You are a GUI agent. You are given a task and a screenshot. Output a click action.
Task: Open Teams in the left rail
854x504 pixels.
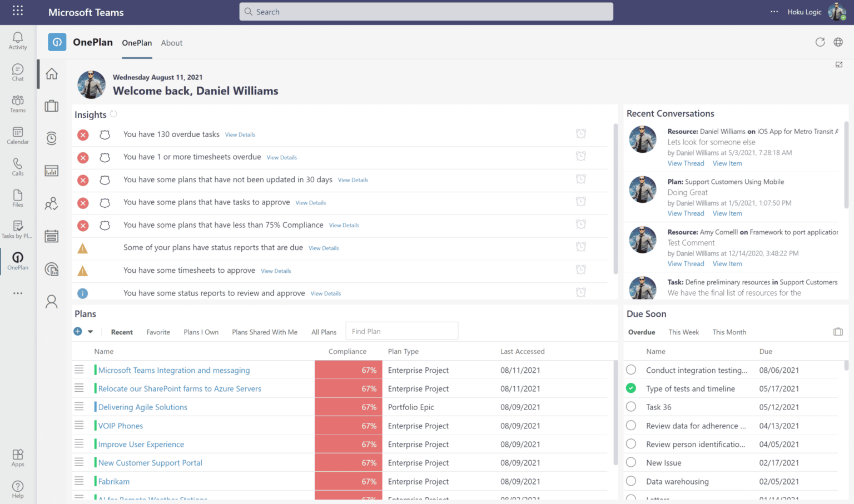click(18, 104)
